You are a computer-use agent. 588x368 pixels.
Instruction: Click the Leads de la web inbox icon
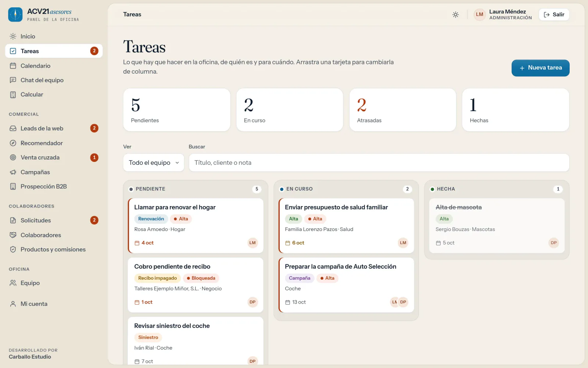point(13,128)
